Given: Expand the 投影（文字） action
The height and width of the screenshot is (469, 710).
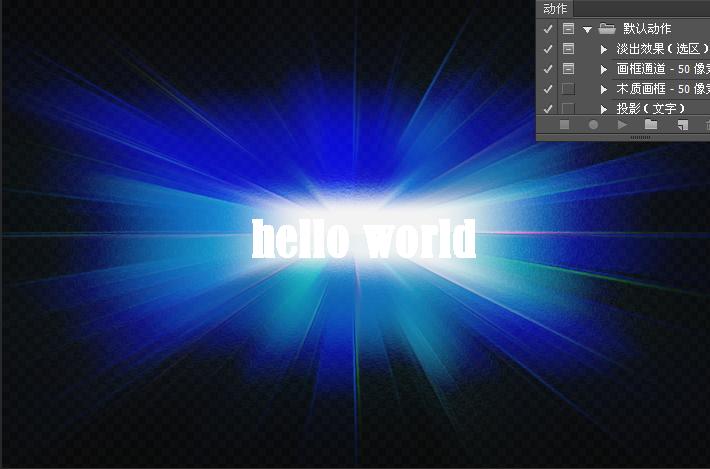Looking at the screenshot, I should pos(604,109).
